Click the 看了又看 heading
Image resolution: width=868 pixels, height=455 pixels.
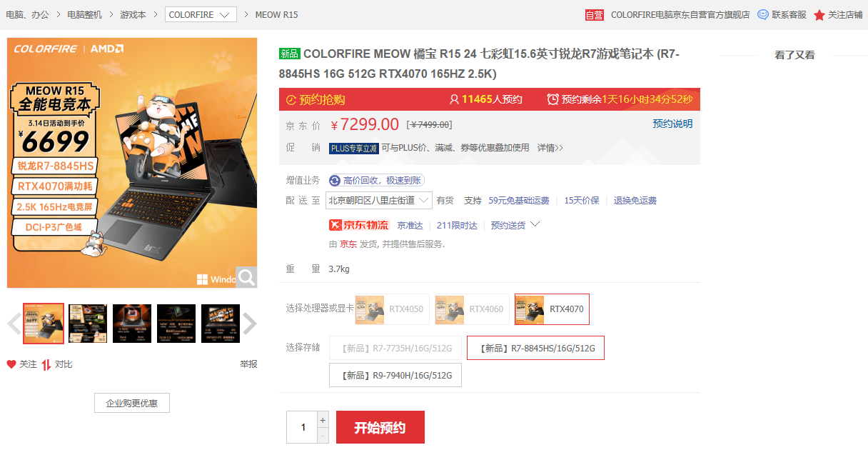(794, 55)
